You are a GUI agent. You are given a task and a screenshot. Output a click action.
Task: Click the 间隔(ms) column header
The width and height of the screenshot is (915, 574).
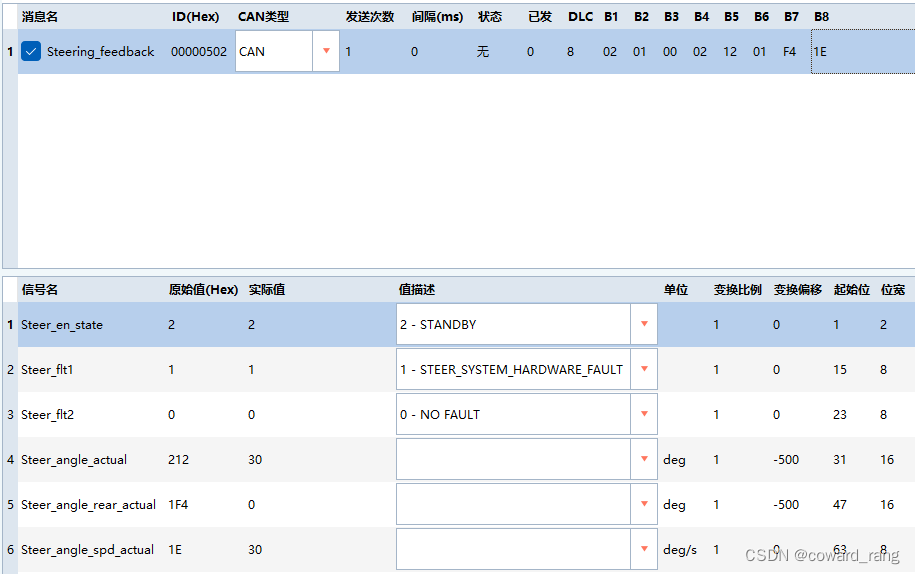437,16
